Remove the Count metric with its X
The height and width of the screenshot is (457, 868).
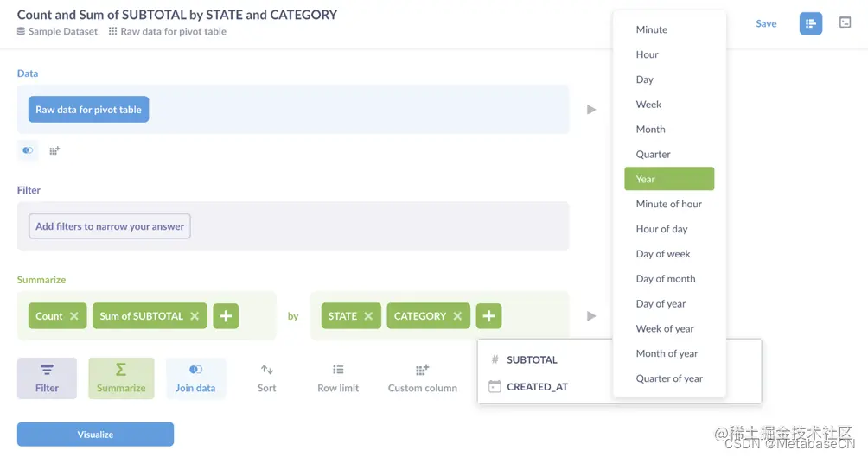[74, 316]
